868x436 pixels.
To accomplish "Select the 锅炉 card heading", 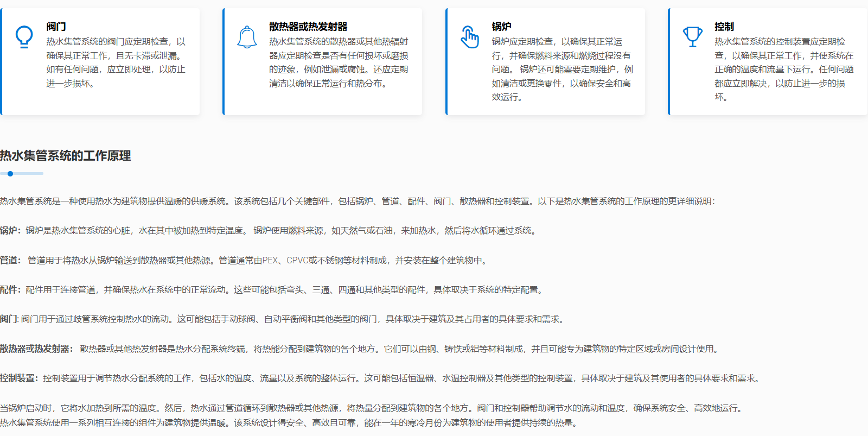I will [501, 27].
